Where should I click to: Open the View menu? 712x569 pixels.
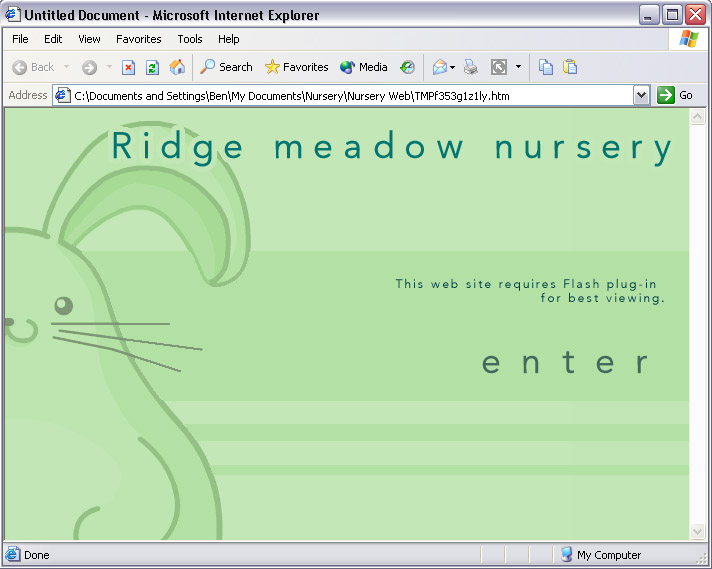coord(89,39)
